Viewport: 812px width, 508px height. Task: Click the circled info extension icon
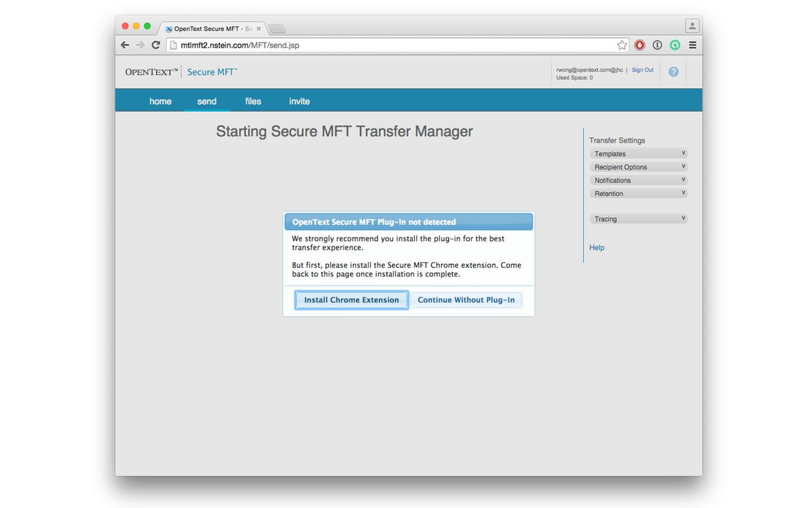657,45
